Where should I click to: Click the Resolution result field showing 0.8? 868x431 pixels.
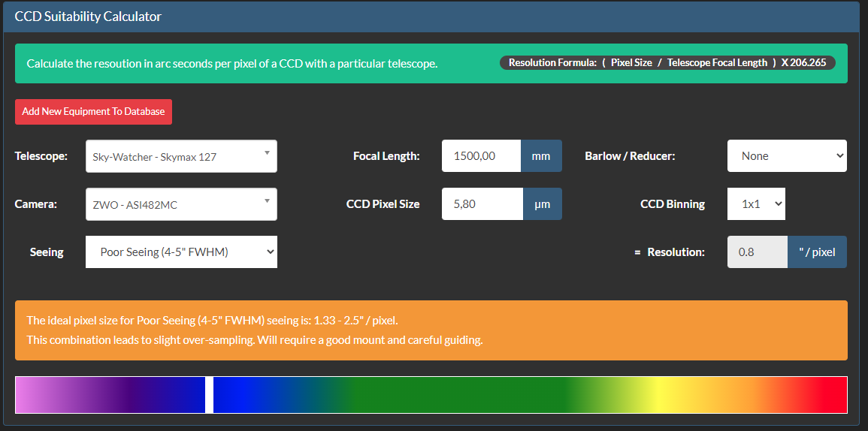[x=758, y=252]
